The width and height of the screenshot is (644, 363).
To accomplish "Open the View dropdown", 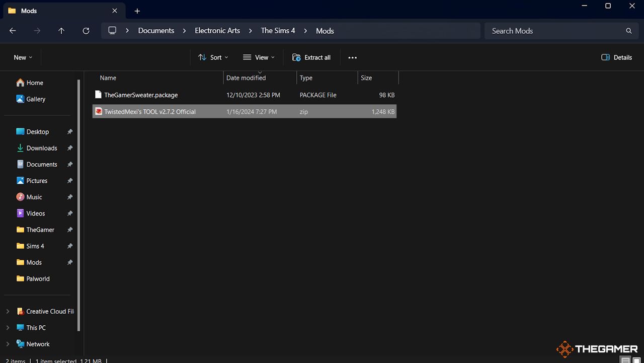I will pyautogui.click(x=259, y=57).
